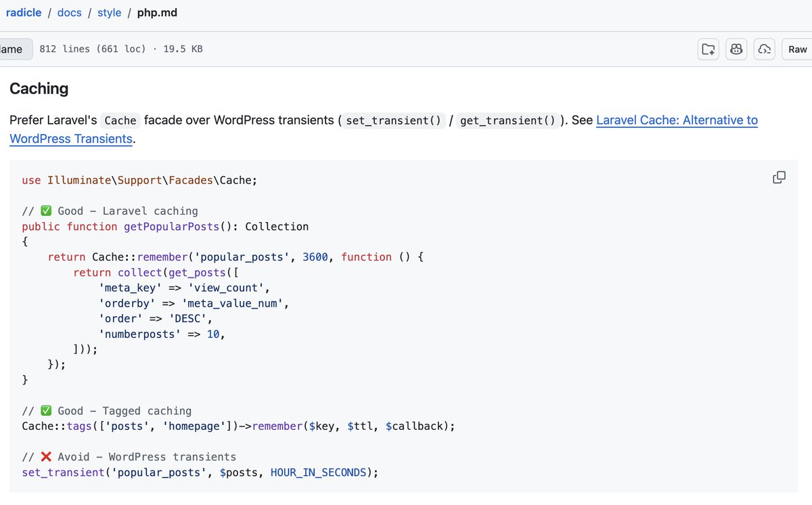812x505 pixels.
Task: Click the 'Good – Tagged caching' comment line
Action: [x=106, y=411]
